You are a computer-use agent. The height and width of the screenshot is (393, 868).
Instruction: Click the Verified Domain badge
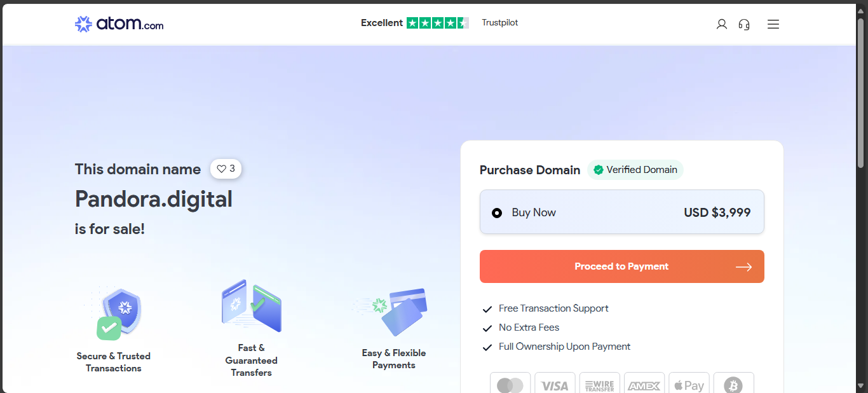pos(635,170)
